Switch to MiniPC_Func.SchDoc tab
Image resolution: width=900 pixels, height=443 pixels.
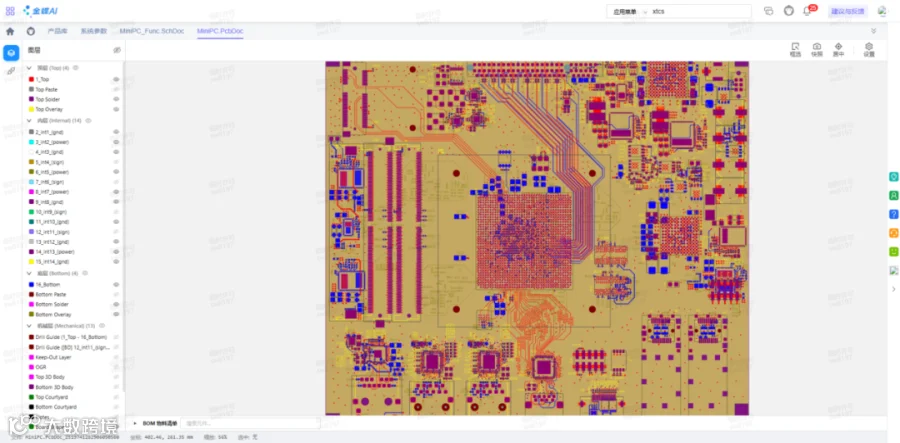[x=152, y=31]
